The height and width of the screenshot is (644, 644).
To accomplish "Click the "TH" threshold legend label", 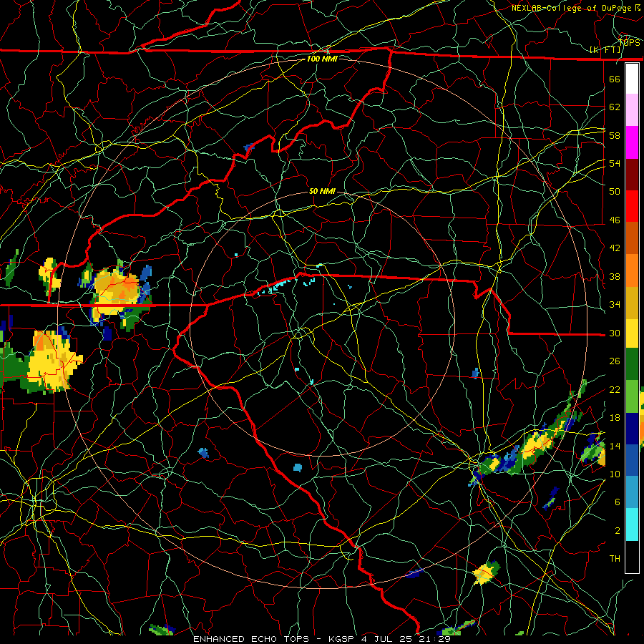I will (615, 559).
